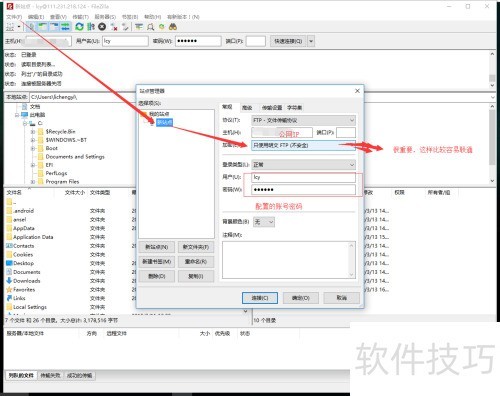Click the synchronized browsing toolbar icon
This screenshot has width=500, height=396.
[162, 27]
